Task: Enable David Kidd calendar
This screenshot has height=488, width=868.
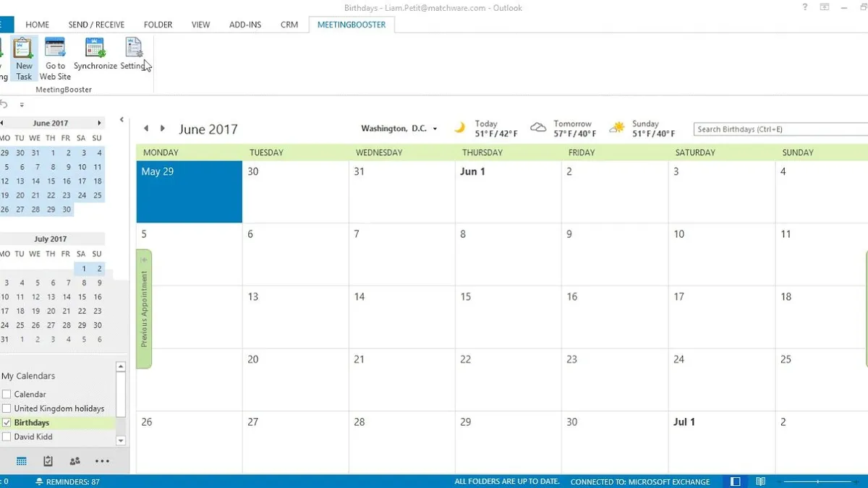Action: tap(7, 437)
